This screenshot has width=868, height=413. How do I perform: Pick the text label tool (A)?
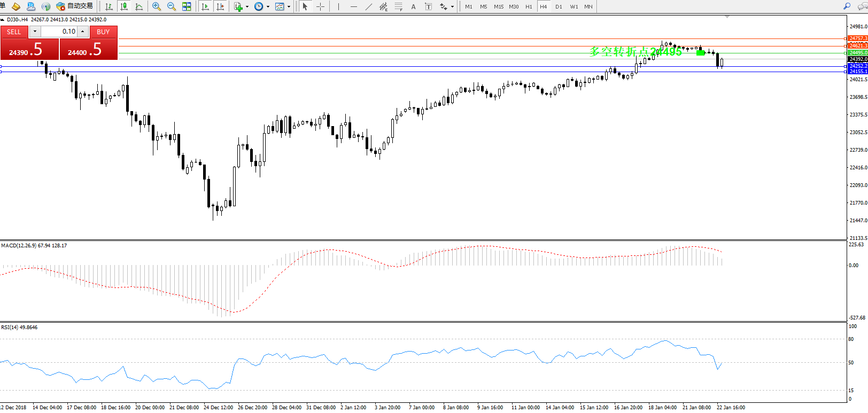point(413,6)
